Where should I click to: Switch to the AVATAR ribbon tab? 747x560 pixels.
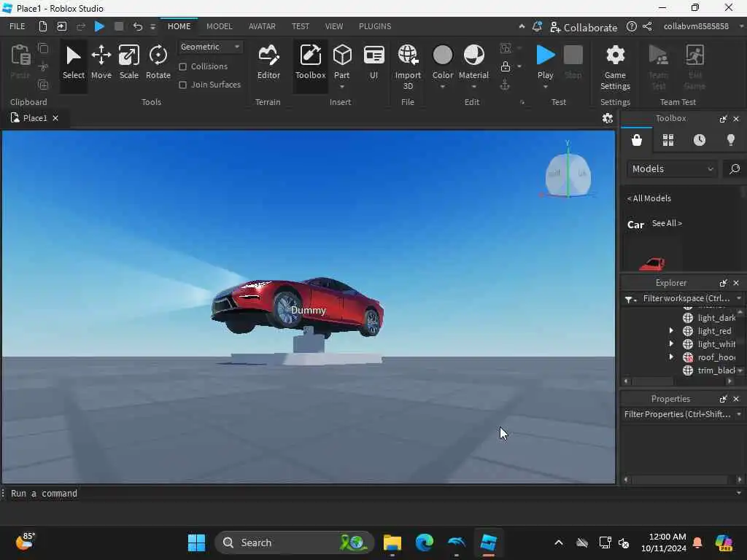click(262, 26)
